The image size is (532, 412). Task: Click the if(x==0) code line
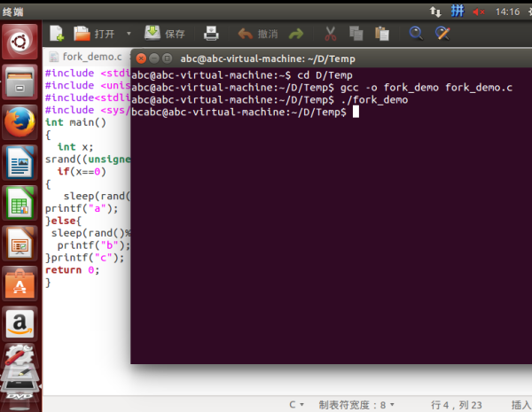tap(82, 172)
